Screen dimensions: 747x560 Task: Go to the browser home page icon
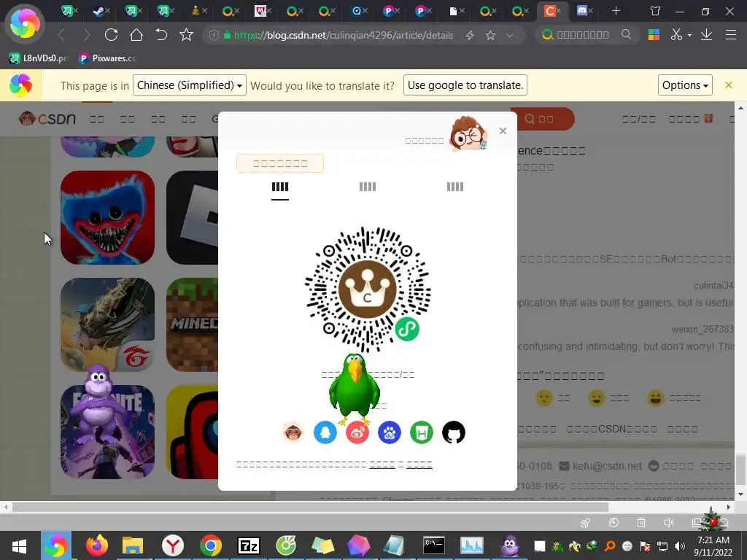pyautogui.click(x=136, y=35)
